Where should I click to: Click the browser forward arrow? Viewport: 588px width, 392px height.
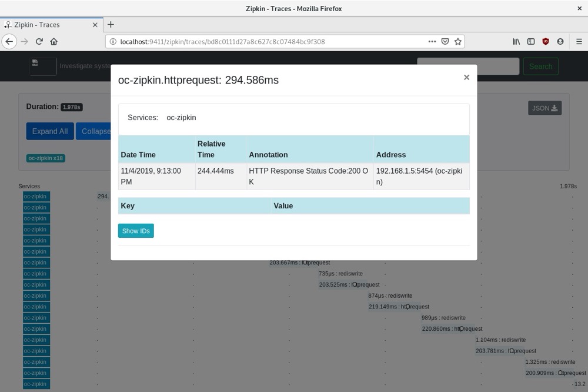coord(24,41)
